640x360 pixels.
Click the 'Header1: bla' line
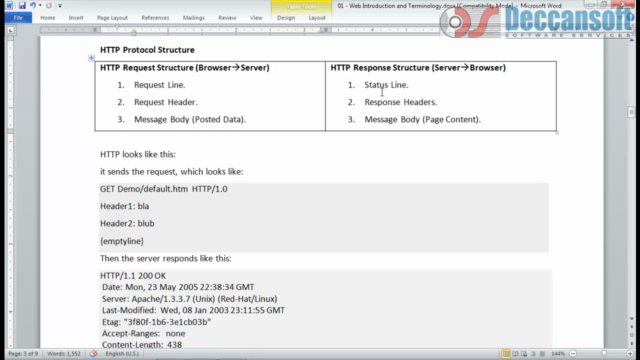coord(124,206)
